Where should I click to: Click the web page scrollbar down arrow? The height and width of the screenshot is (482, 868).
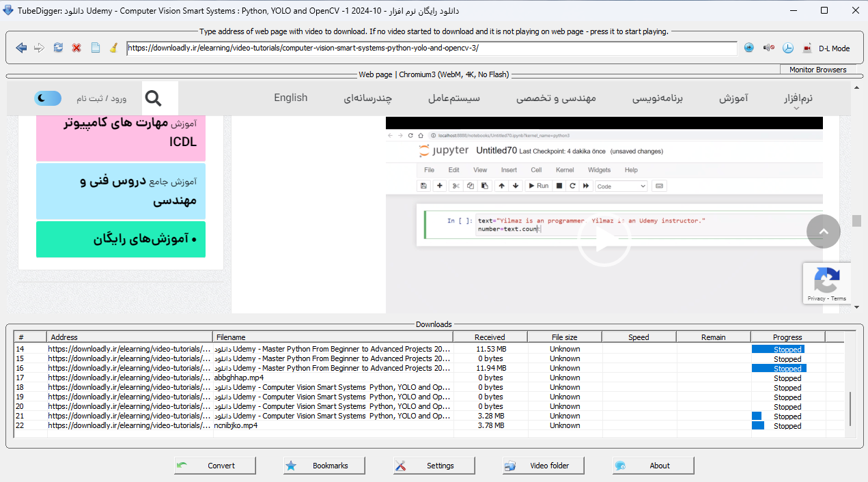coord(856,309)
